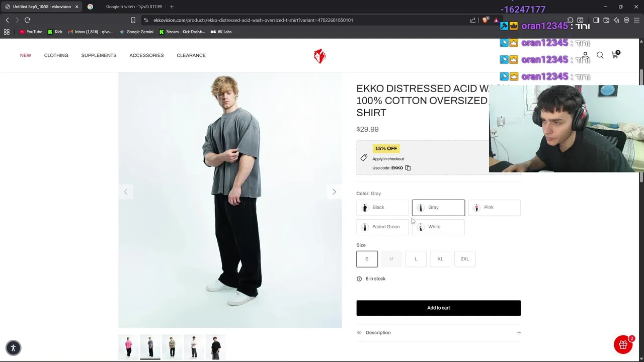
Task: Click the Ekko Vision logo
Action: point(319,56)
